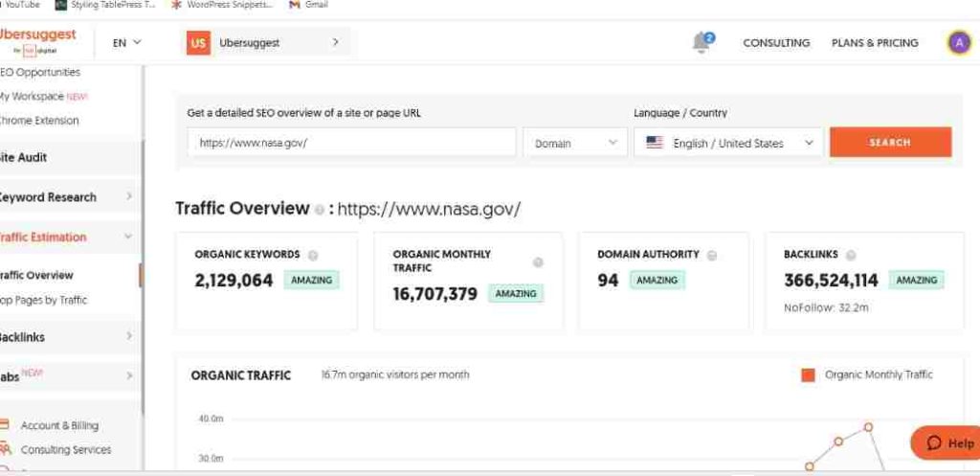The width and height of the screenshot is (980, 476).
Task: Open the purple user avatar menu
Action: pyautogui.click(x=959, y=42)
